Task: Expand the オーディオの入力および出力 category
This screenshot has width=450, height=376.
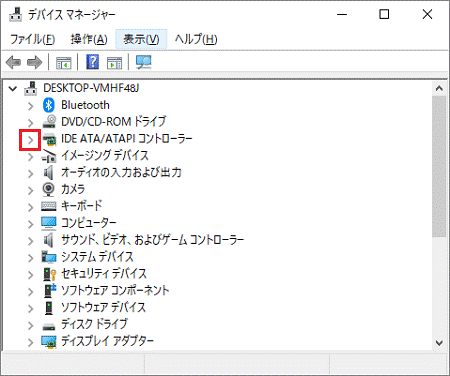Action: (x=31, y=174)
